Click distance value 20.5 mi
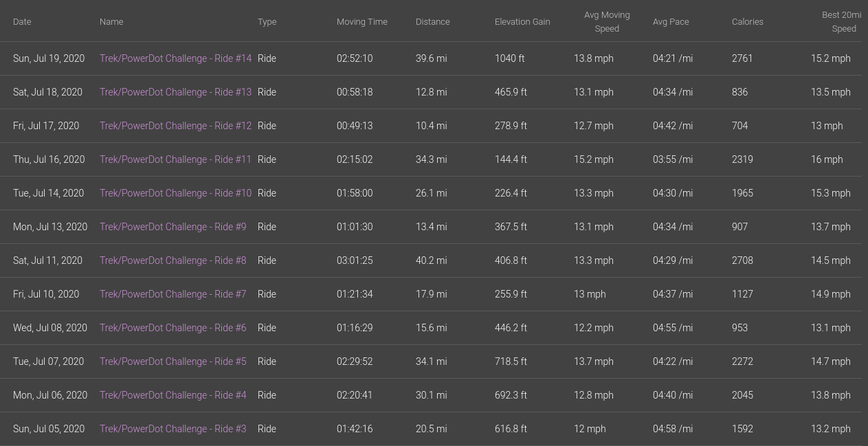 point(431,429)
